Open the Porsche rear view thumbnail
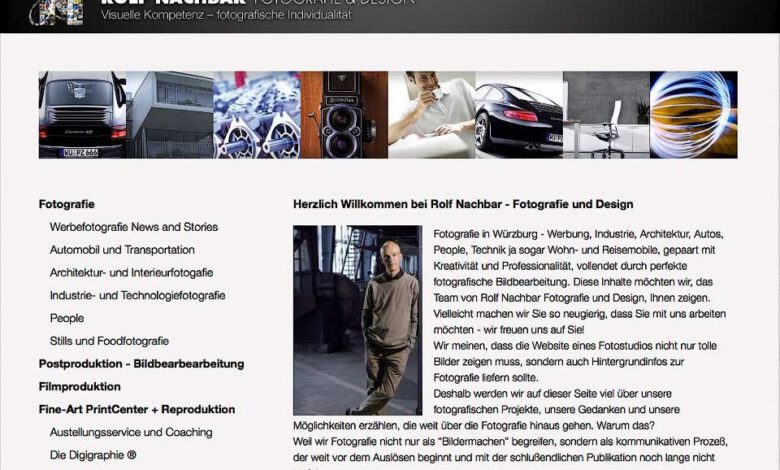Viewport: 780px width, 470px height. [x=83, y=115]
